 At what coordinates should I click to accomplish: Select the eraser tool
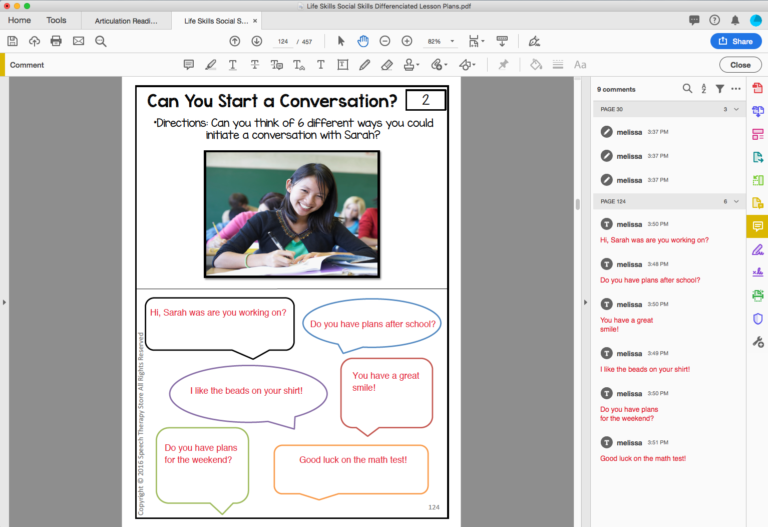[386, 65]
